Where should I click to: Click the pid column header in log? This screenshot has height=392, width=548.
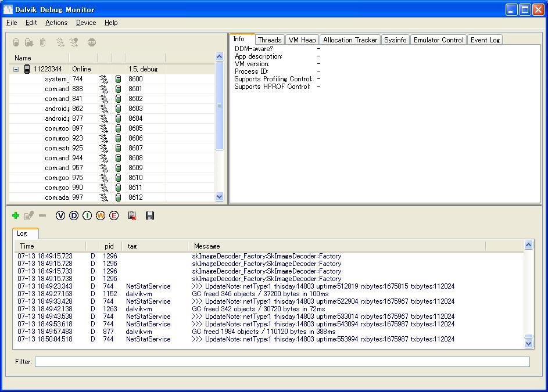pyautogui.click(x=110, y=246)
